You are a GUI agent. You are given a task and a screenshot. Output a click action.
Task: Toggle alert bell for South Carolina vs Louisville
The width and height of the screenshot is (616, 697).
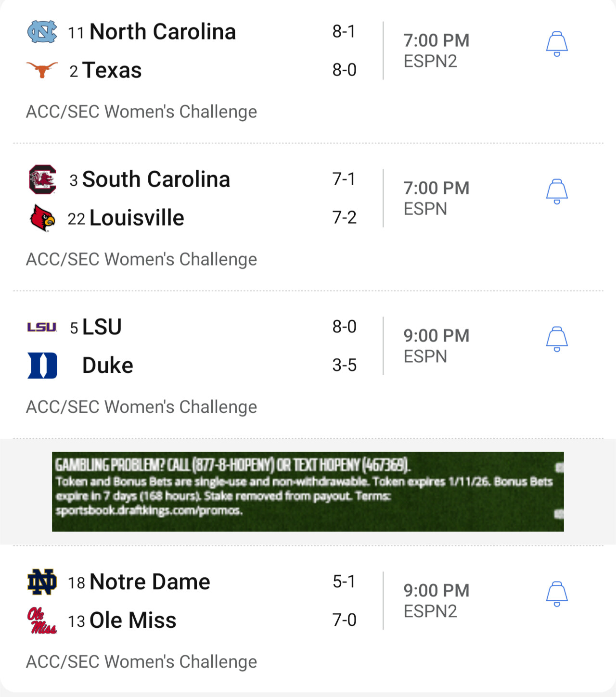point(557,191)
